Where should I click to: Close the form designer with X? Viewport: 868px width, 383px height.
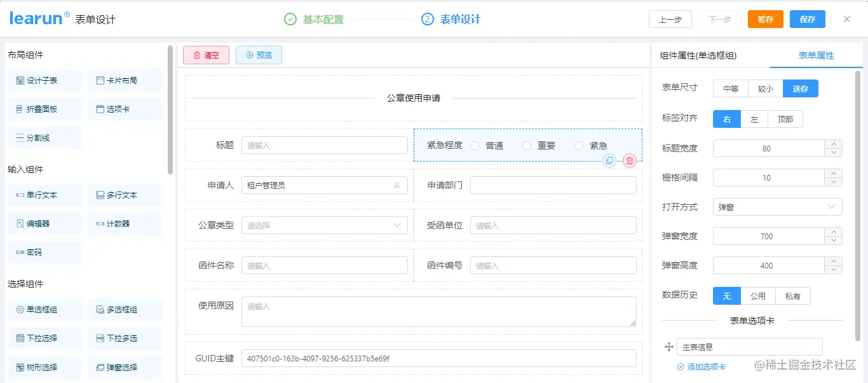tap(847, 19)
